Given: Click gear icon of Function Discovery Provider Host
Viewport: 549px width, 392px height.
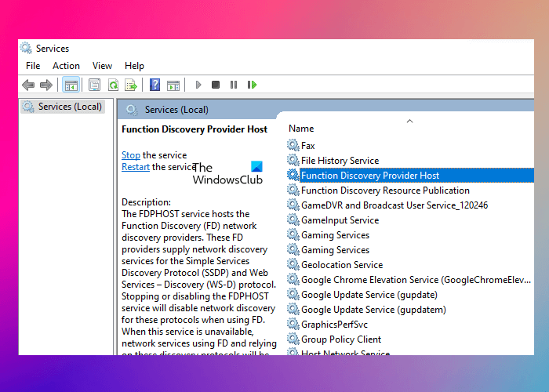Looking at the screenshot, I should tap(293, 175).
